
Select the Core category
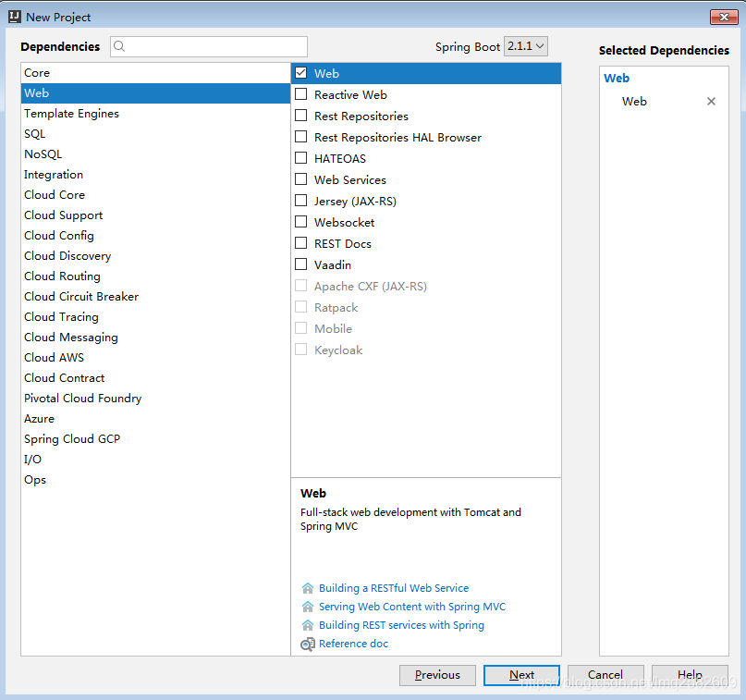pos(155,73)
